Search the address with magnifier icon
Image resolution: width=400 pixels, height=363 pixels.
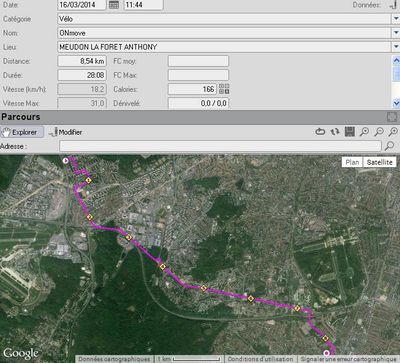(x=389, y=146)
